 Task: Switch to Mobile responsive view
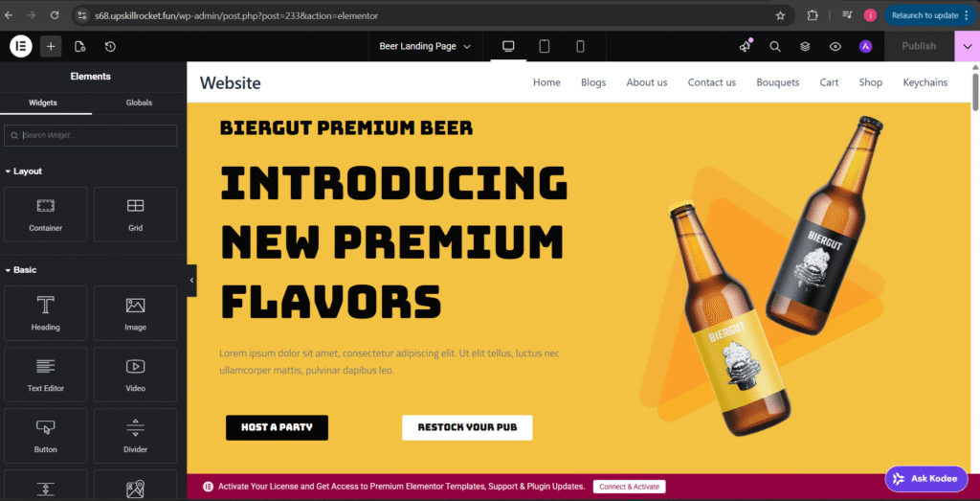580,46
